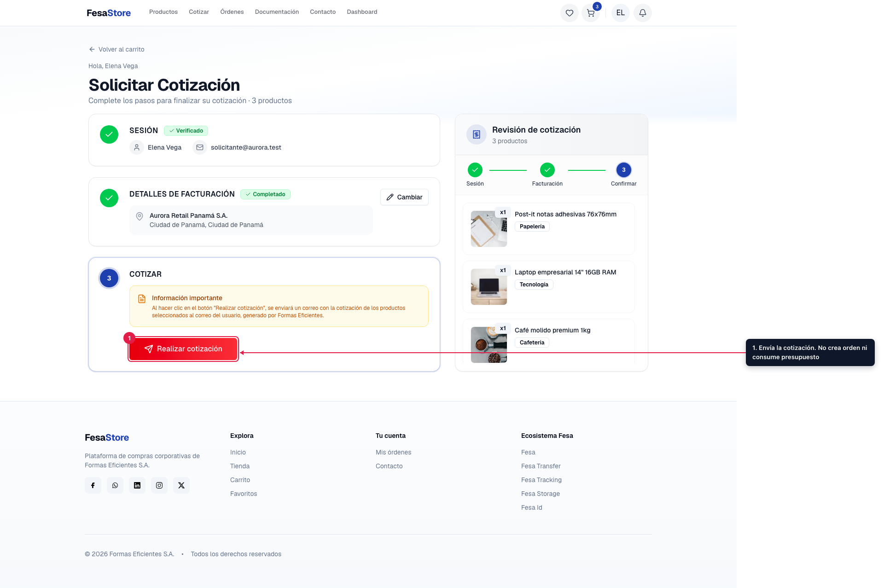Open the Instagram footer icon
884x588 pixels.
click(159, 485)
